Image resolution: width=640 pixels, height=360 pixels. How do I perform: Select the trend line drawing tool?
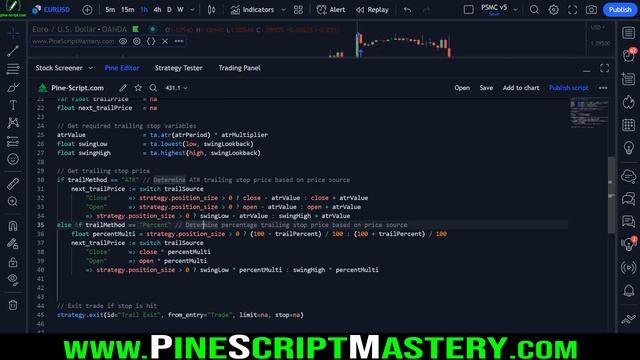click(x=13, y=51)
